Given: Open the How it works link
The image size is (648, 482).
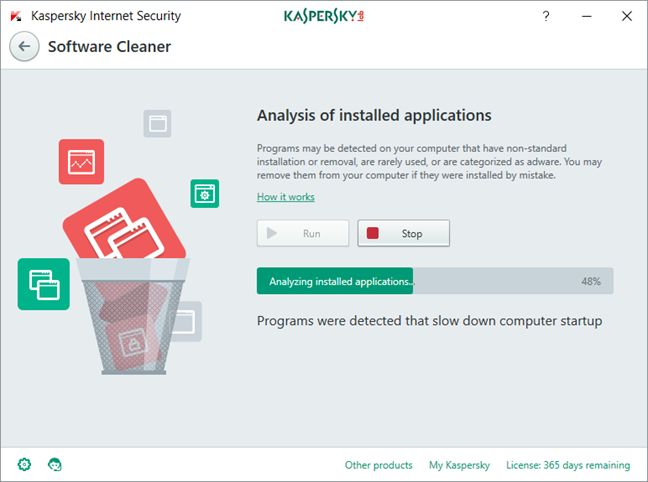Looking at the screenshot, I should coord(286,197).
